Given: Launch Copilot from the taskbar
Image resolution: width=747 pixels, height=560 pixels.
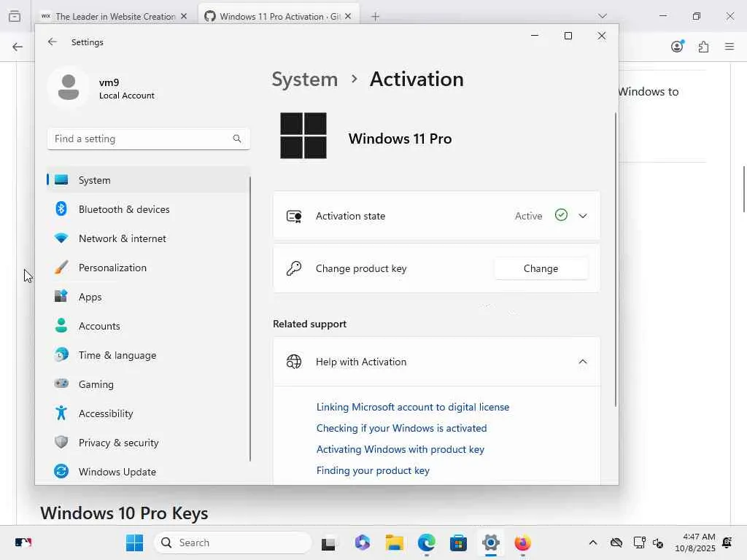Looking at the screenshot, I should coord(362,542).
